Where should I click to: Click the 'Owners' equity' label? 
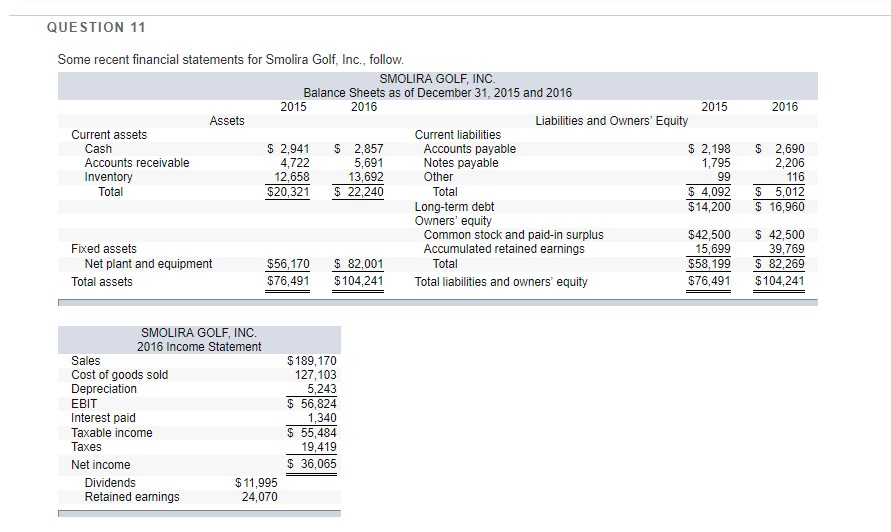click(453, 221)
